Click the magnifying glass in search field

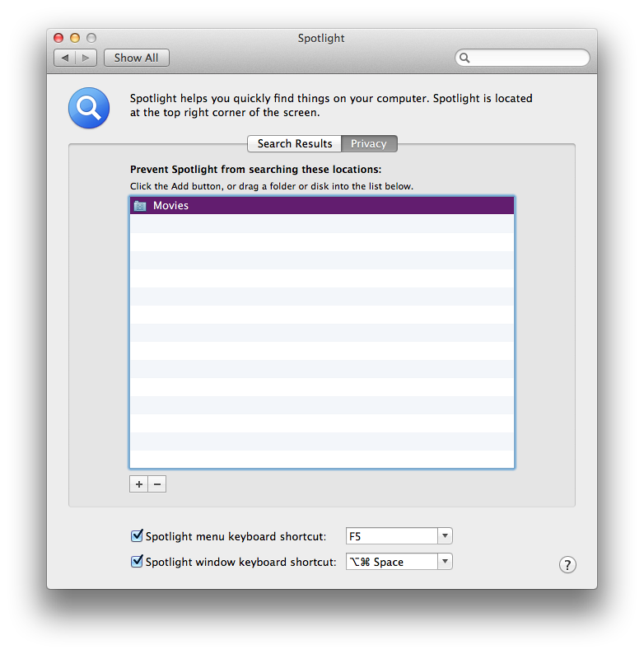pos(464,58)
